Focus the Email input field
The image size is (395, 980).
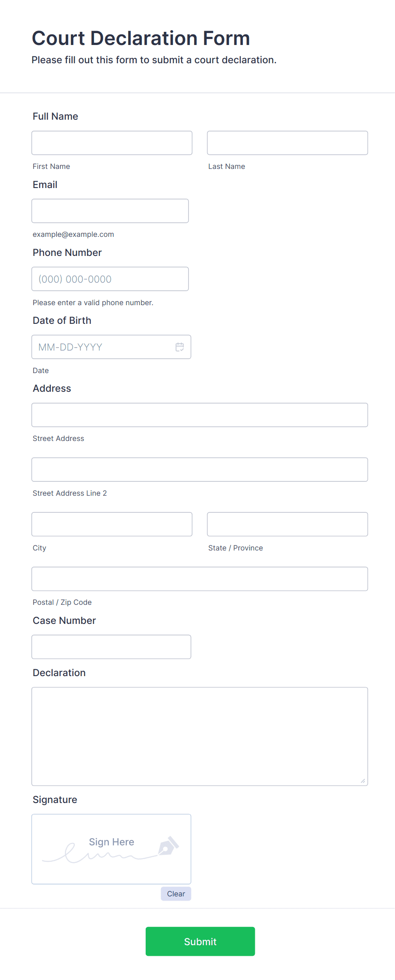tap(110, 211)
